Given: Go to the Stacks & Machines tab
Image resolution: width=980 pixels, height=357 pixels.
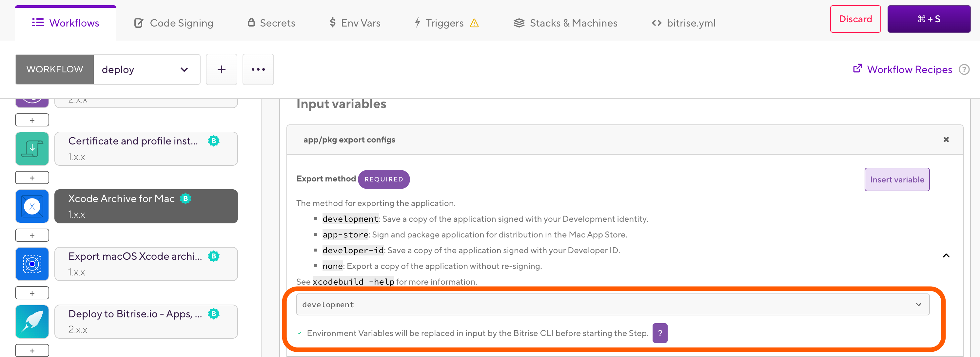Looking at the screenshot, I should (x=565, y=23).
